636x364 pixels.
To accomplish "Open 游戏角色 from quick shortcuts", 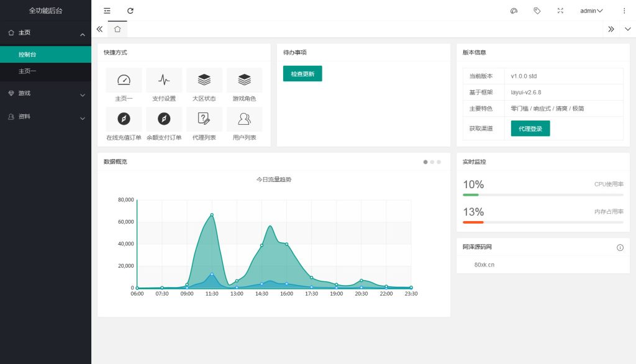I will [x=244, y=80].
